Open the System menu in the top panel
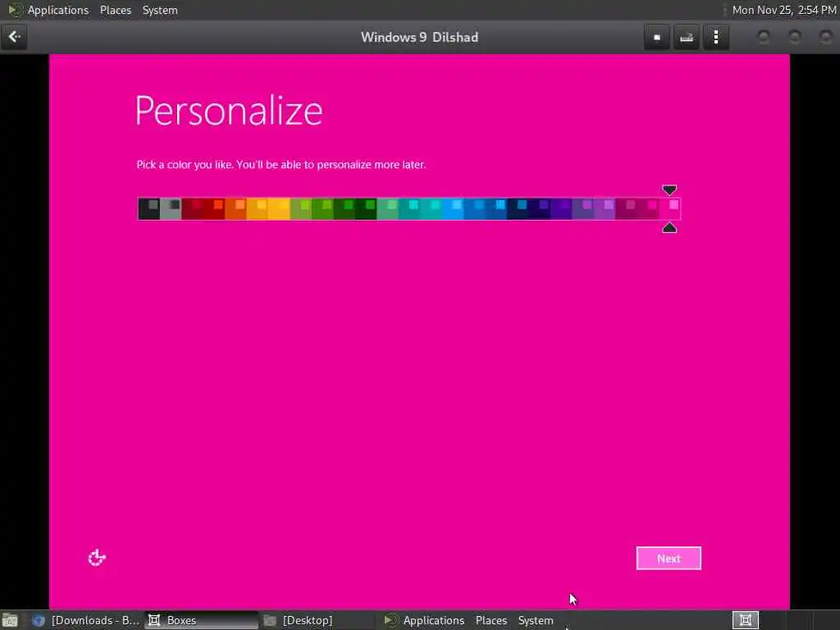Image resolution: width=840 pixels, height=630 pixels. pyautogui.click(x=160, y=10)
